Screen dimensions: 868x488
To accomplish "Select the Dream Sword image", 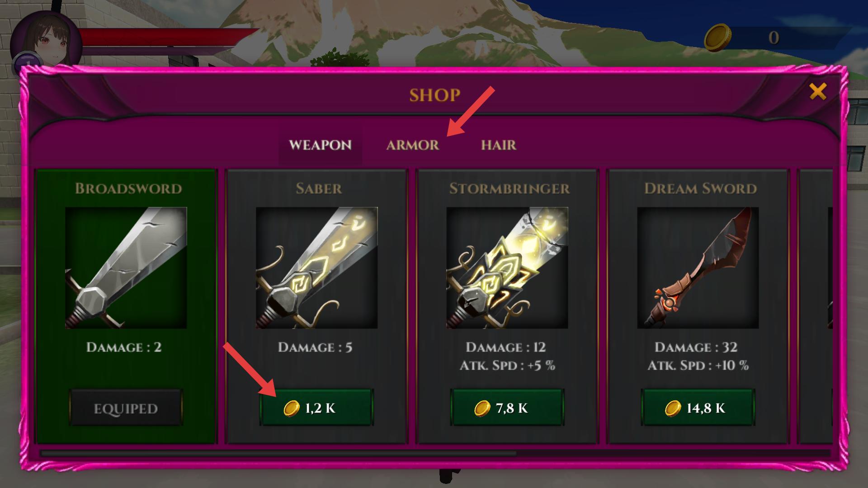I will click(698, 268).
